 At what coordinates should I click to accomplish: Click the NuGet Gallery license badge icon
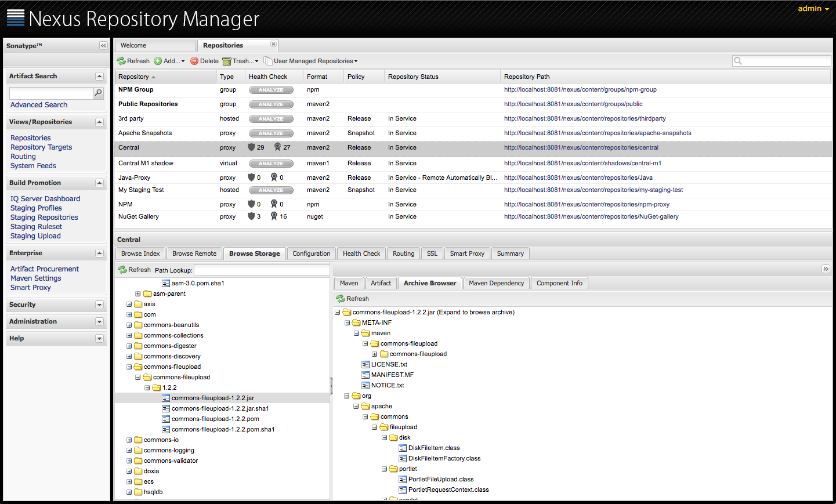point(274,216)
